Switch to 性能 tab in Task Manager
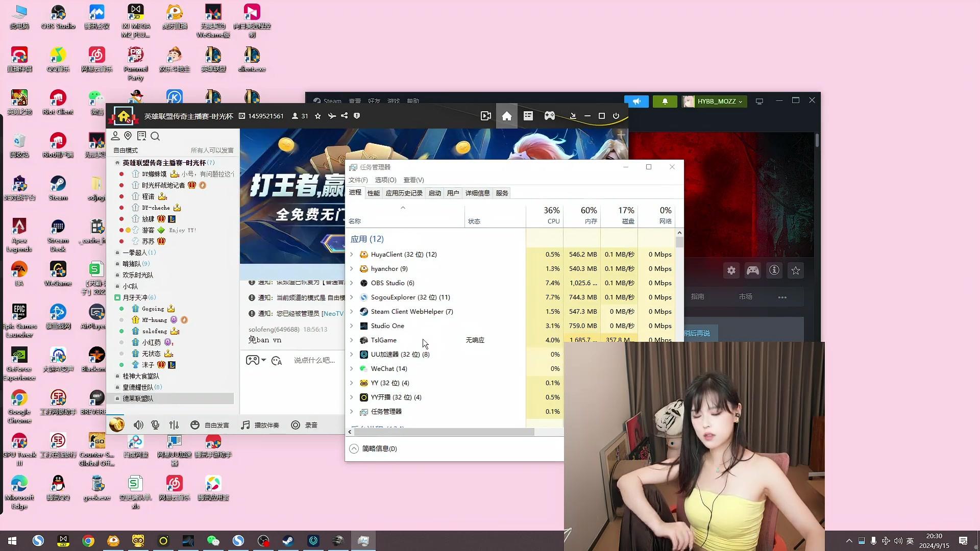This screenshot has width=980, height=551. 374,193
